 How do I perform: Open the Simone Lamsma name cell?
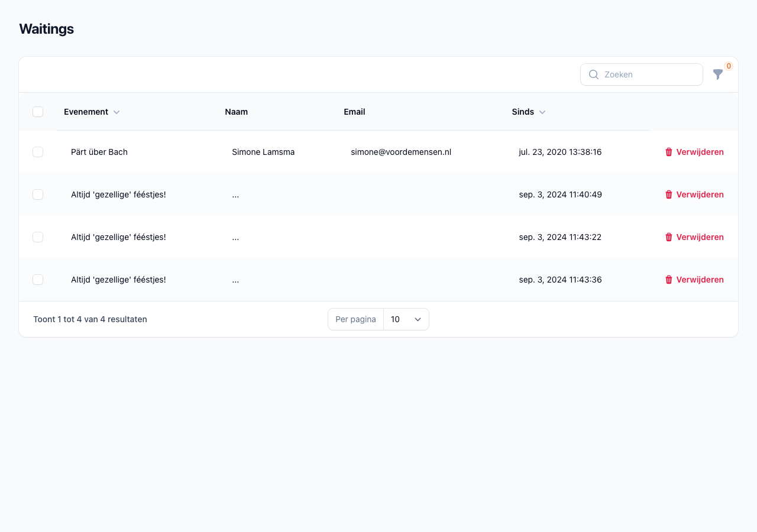pos(263,152)
